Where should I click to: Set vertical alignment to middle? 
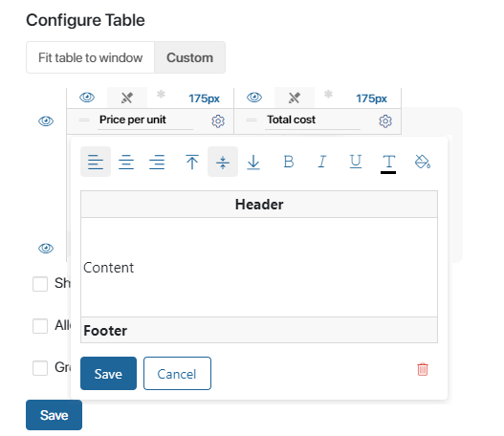[x=223, y=162]
